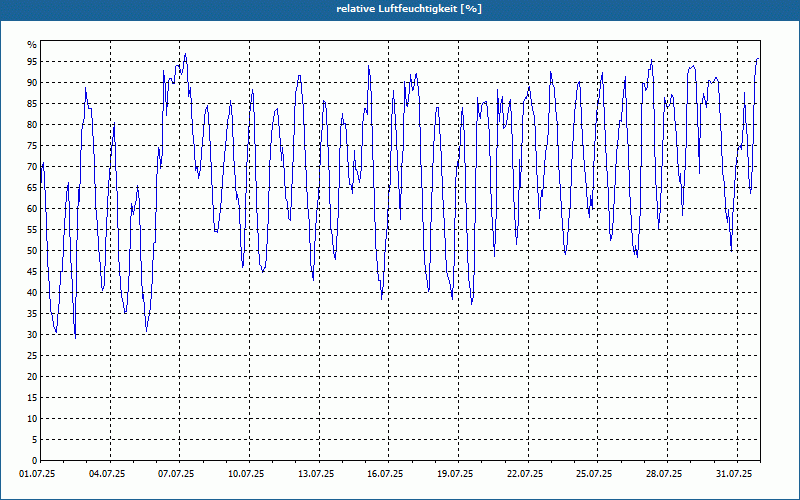
Task: Select the 07.07.25 date label
Action: (177, 474)
